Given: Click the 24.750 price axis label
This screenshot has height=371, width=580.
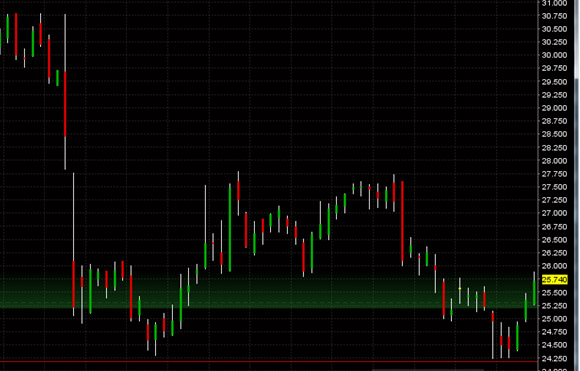Looking at the screenshot, I should click(x=554, y=332).
